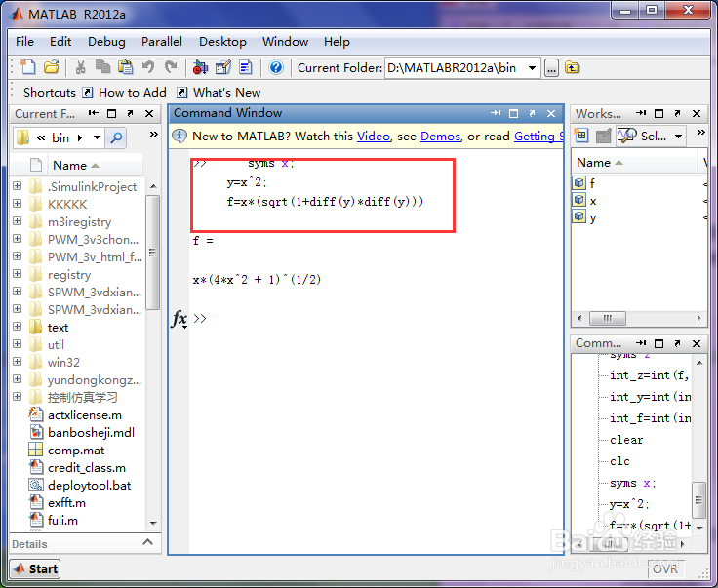The image size is (718, 588).
Task: Redo the last action in toolbar
Action: pyautogui.click(x=171, y=67)
